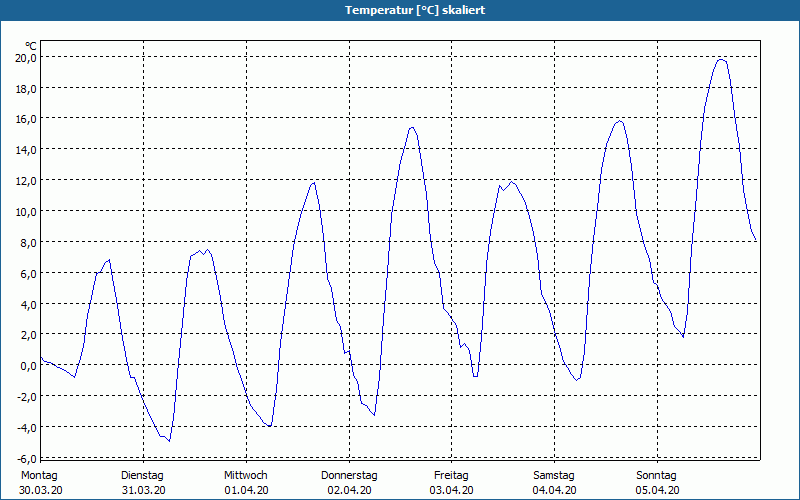Click the Dienstag day label

[142, 476]
